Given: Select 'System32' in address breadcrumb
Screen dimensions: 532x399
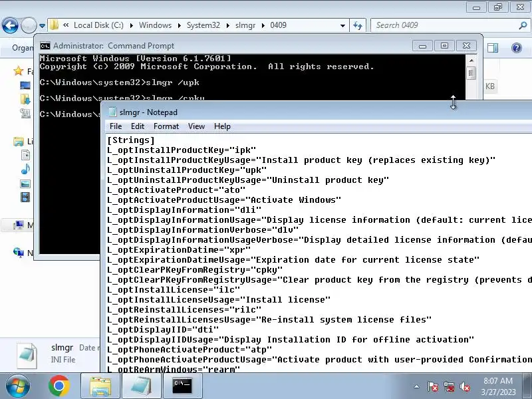Looking at the screenshot, I should tap(203, 25).
